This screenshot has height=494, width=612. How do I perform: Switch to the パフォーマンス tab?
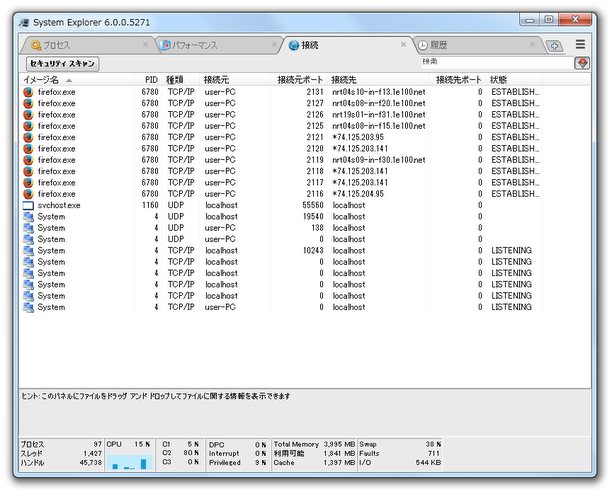219,45
